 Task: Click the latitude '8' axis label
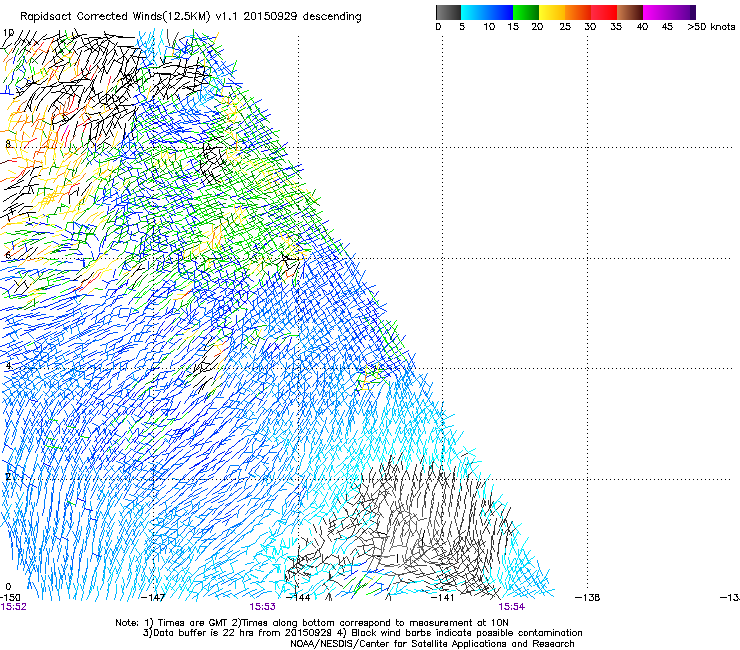[8, 144]
